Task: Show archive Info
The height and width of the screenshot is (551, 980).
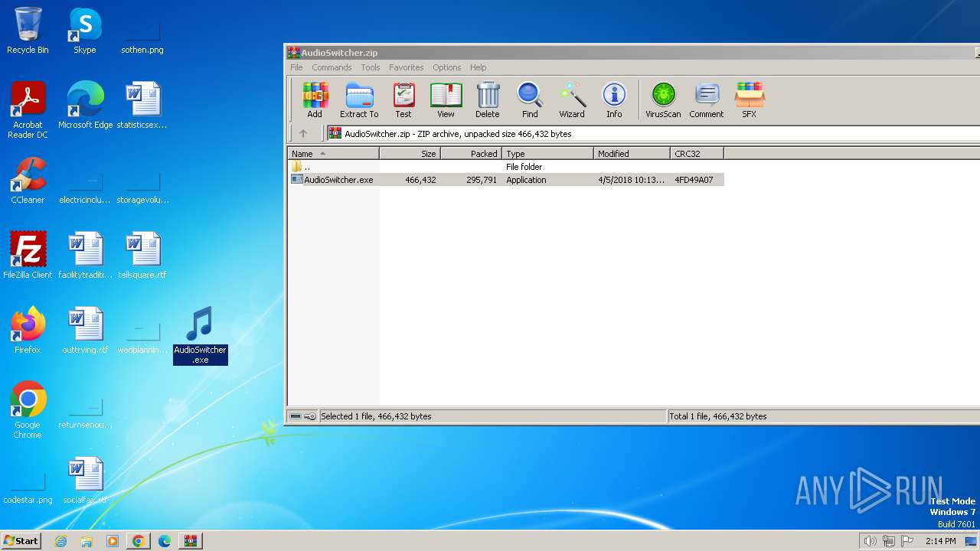Action: pyautogui.click(x=614, y=100)
